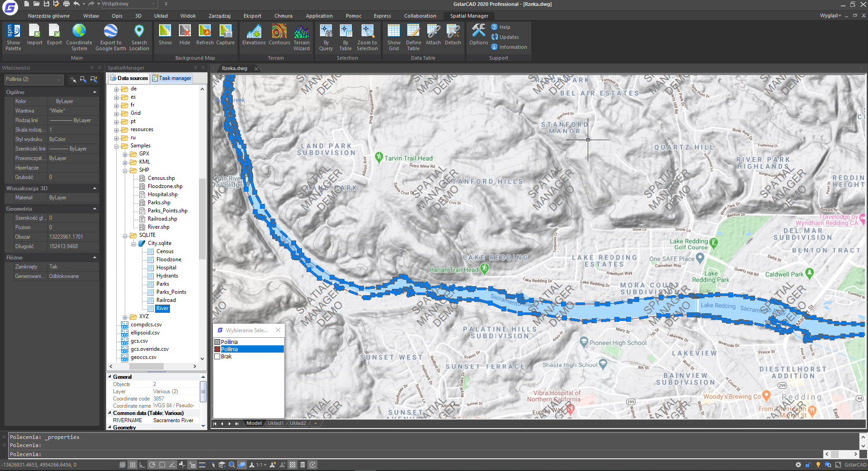This screenshot has width=868, height=471.
Task: Open the Wstaw ribbon tab
Action: 91,16
